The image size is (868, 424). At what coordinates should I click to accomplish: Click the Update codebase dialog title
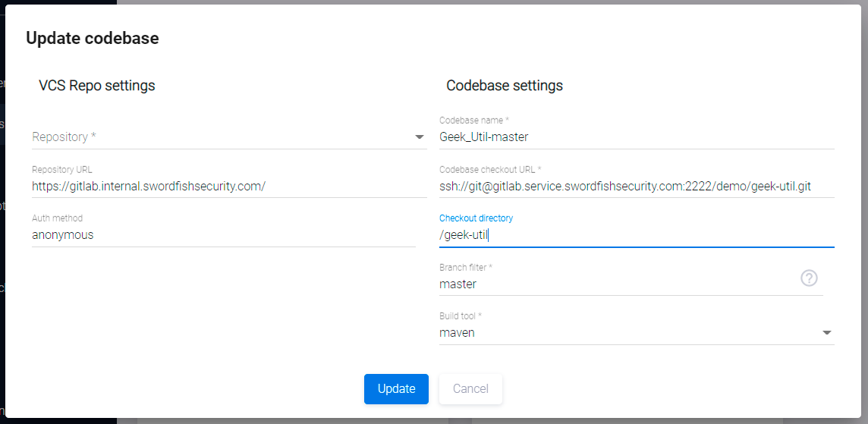[x=93, y=39]
